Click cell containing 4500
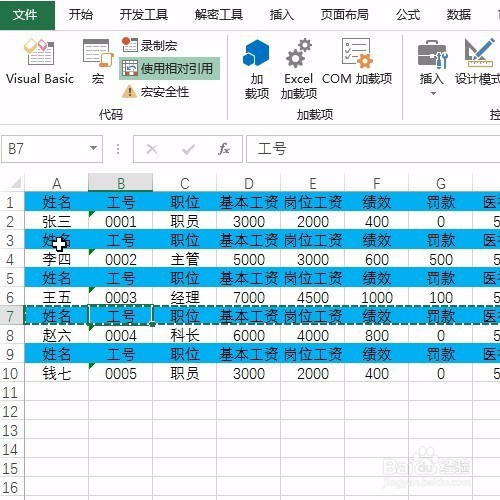Viewport: 500px width, 500px height. 313,297
